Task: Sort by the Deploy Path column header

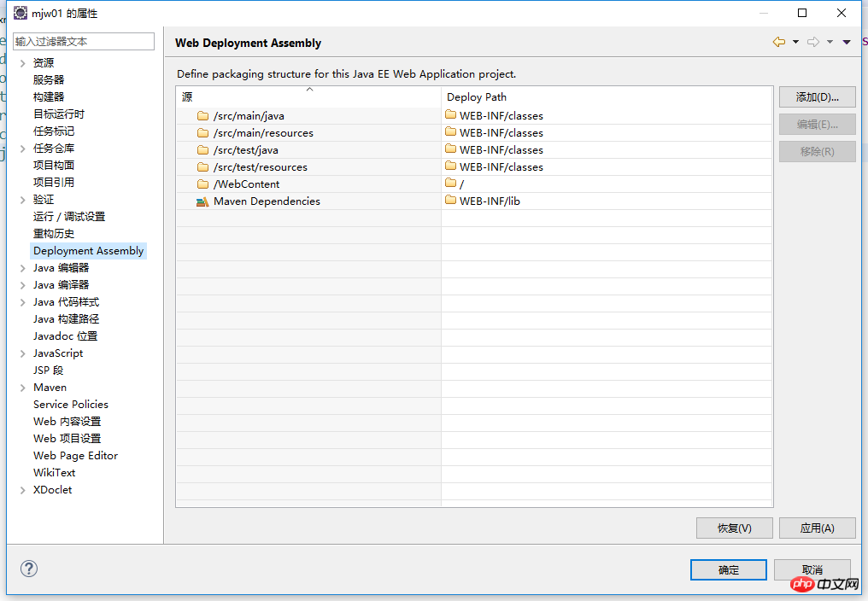Action: 607,97
